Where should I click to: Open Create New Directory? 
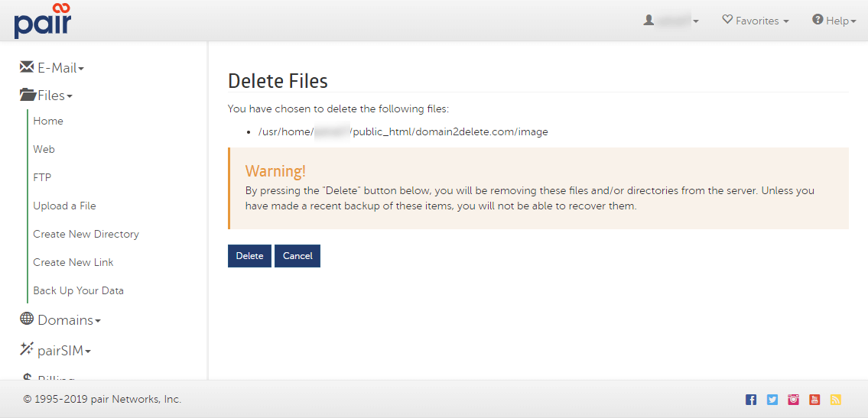click(86, 234)
